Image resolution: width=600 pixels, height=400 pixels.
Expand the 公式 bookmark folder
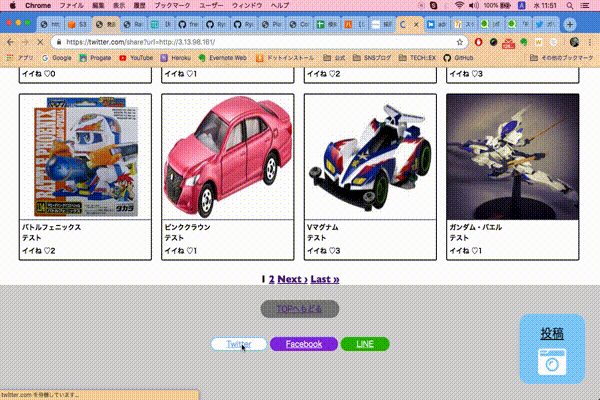tap(334, 58)
